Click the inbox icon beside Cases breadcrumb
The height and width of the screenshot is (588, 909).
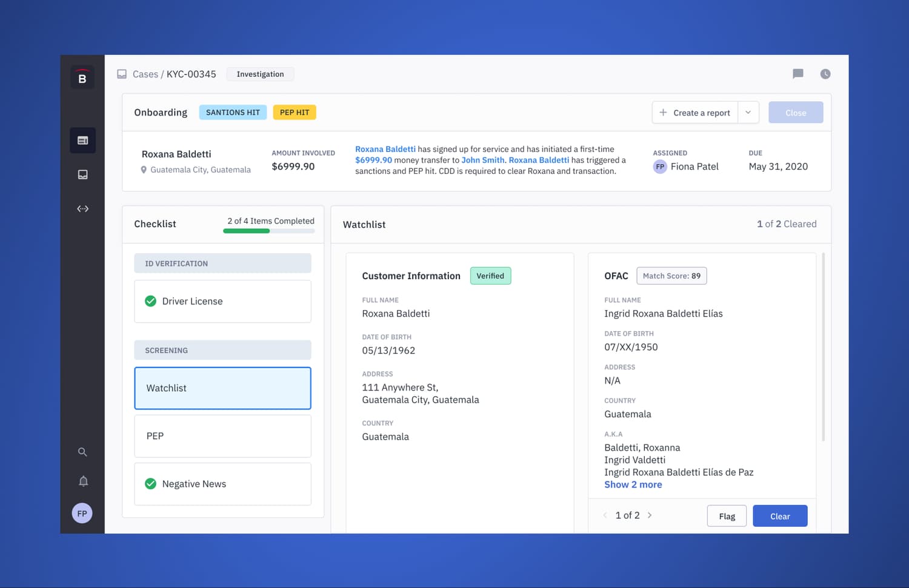[122, 74]
